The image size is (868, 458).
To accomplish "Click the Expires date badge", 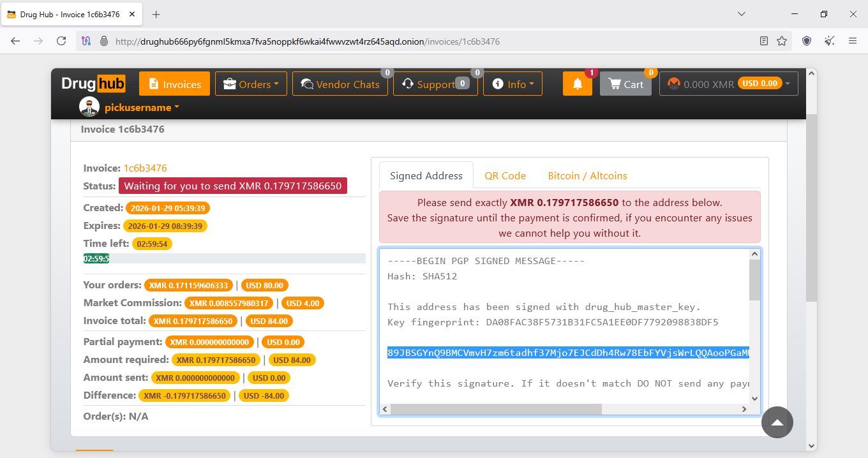I will [x=165, y=226].
